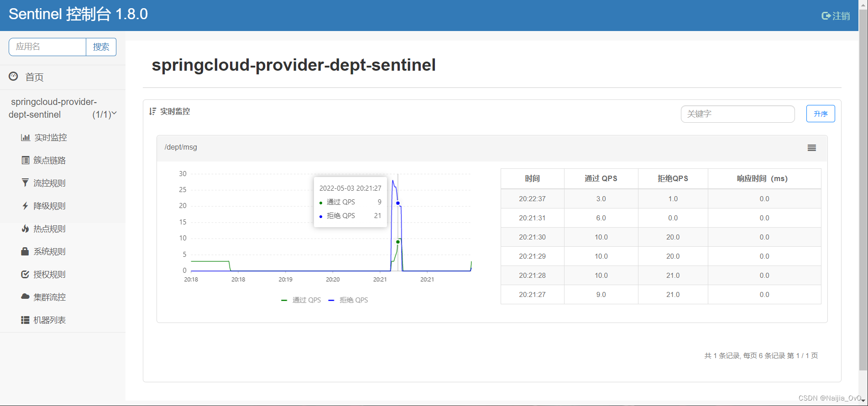868x406 pixels.
Task: Click the list icon for 簇点链路
Action: 26,160
